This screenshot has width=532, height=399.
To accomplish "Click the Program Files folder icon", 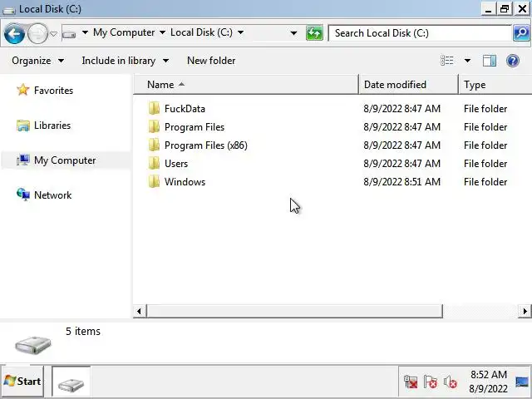I will (x=154, y=127).
